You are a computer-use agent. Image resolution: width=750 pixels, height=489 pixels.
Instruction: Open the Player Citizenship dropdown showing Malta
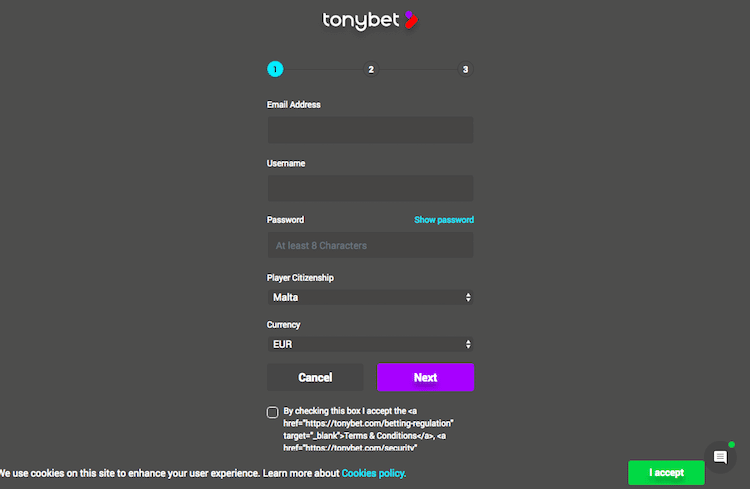point(370,297)
